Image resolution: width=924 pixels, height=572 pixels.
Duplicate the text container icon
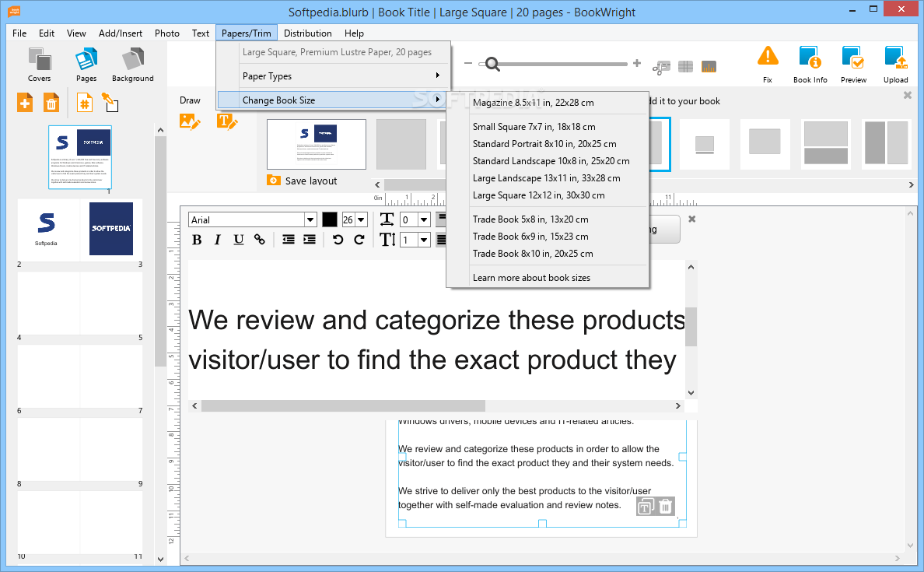[x=646, y=507]
